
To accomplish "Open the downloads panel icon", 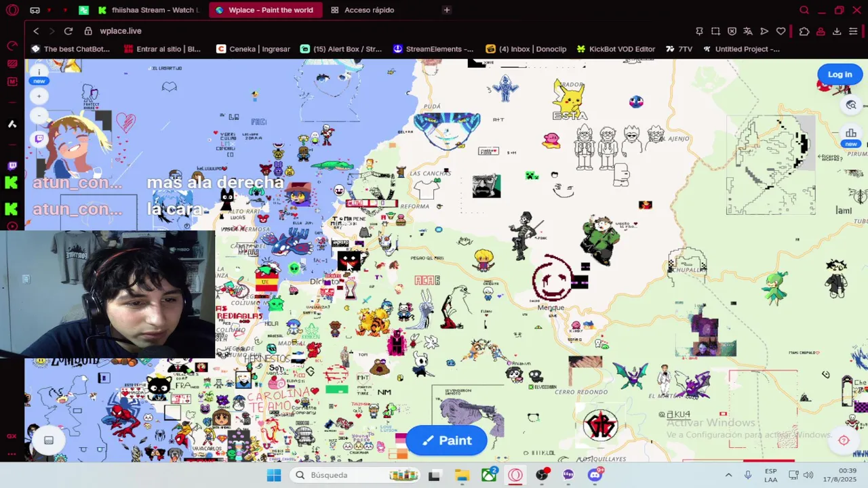I will (837, 31).
